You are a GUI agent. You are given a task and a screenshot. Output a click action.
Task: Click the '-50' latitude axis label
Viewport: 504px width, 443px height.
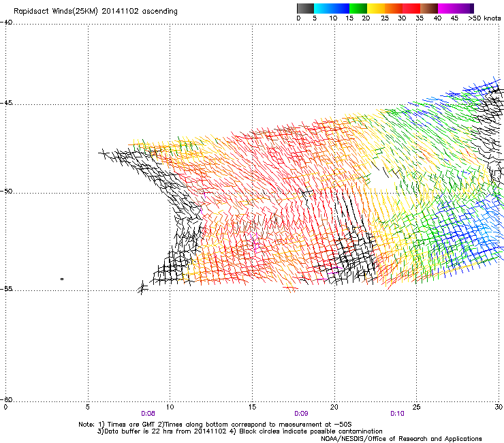point(6,192)
